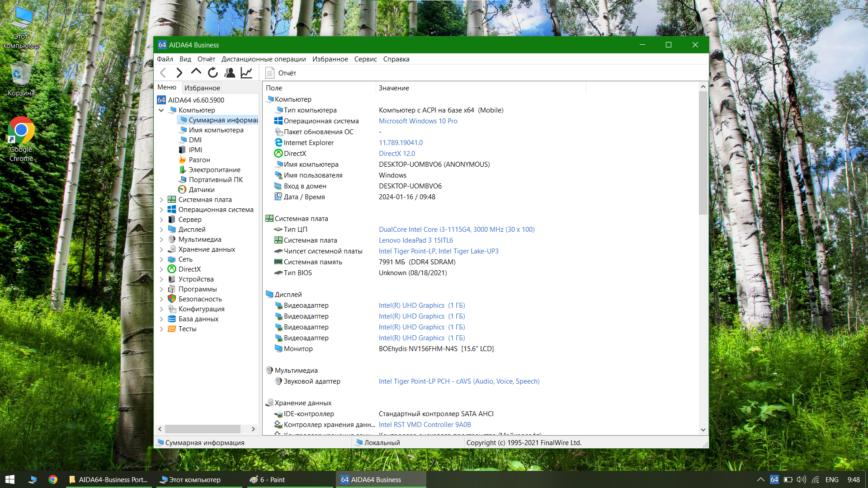Expand the Хранение данных tree node

click(161, 249)
